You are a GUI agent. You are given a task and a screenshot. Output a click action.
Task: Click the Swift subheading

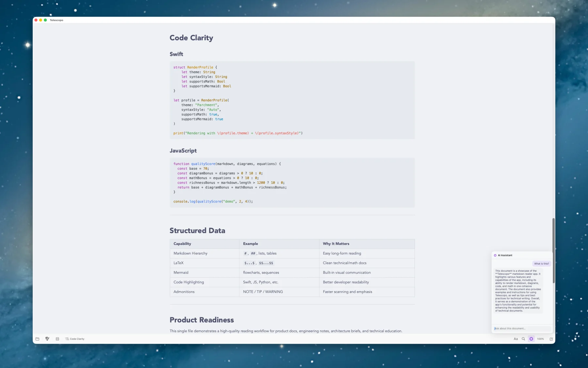click(176, 54)
